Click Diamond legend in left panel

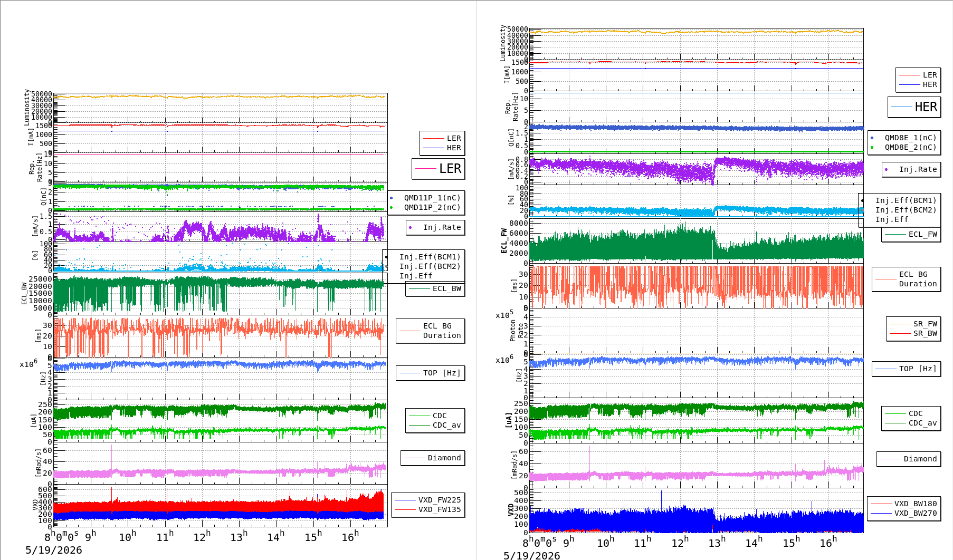pos(433,458)
